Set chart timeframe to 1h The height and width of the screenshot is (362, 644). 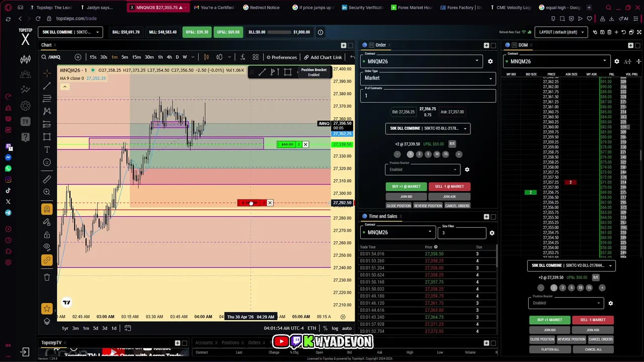160,57
